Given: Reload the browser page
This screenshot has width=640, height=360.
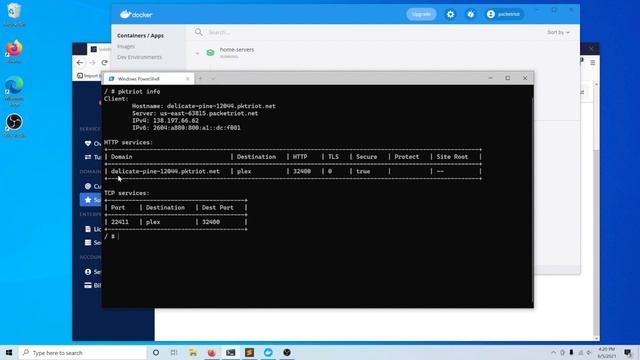Looking at the screenshot, I should point(104,63).
